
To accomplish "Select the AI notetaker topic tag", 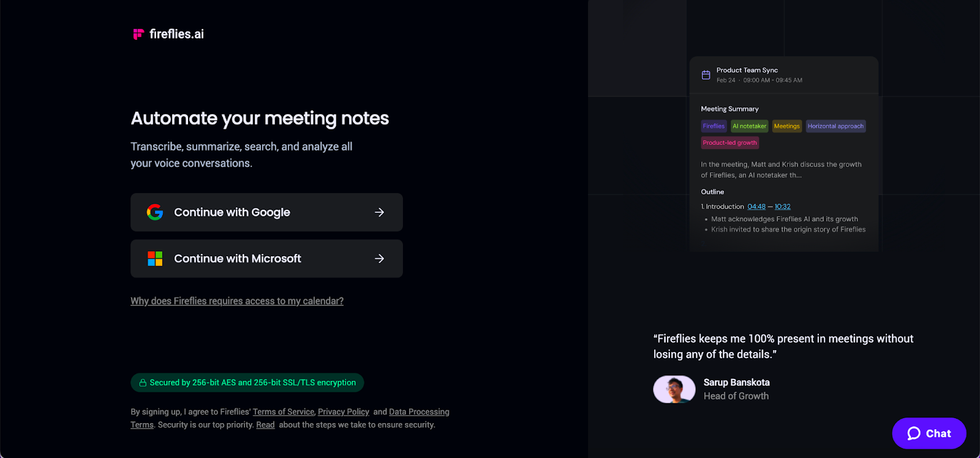I will 748,126.
